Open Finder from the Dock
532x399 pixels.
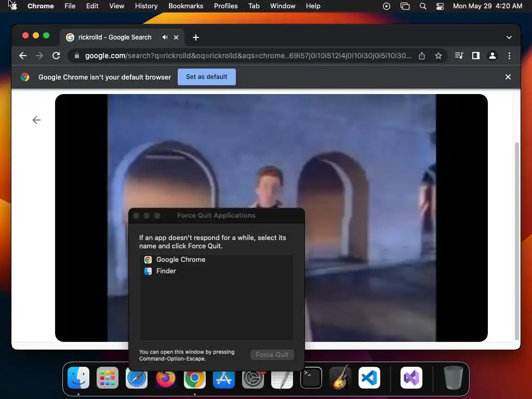pos(78,378)
